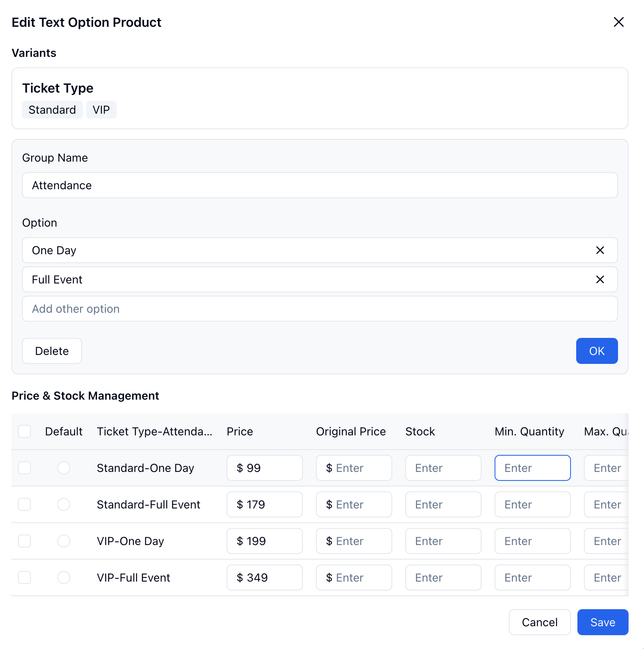This screenshot has width=644, height=649.
Task: Confirm the variant group with OK
Action: tap(596, 351)
